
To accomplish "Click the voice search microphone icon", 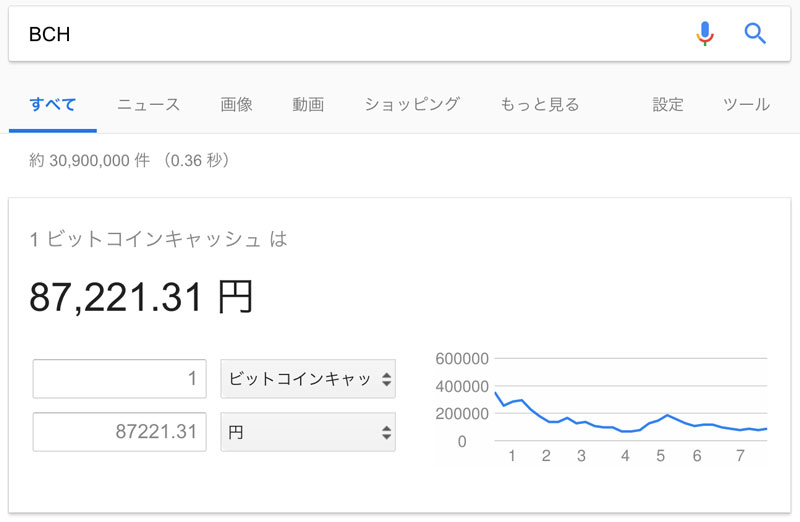I will coord(705,34).
